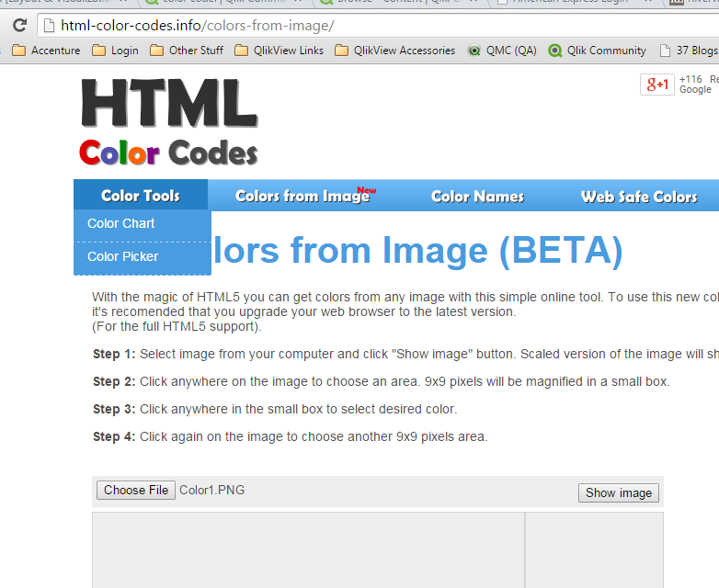Open the Other Stuff bookmark folder
Viewport: 719px width, 588px height.
[187, 51]
